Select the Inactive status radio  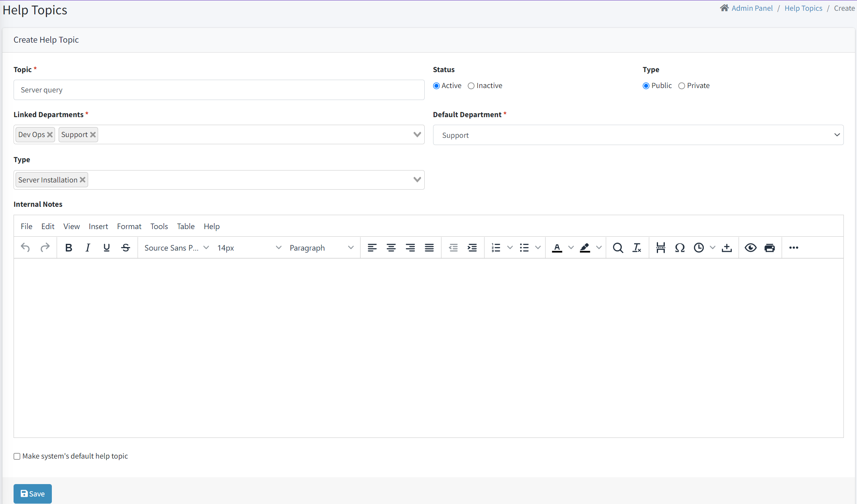click(471, 86)
